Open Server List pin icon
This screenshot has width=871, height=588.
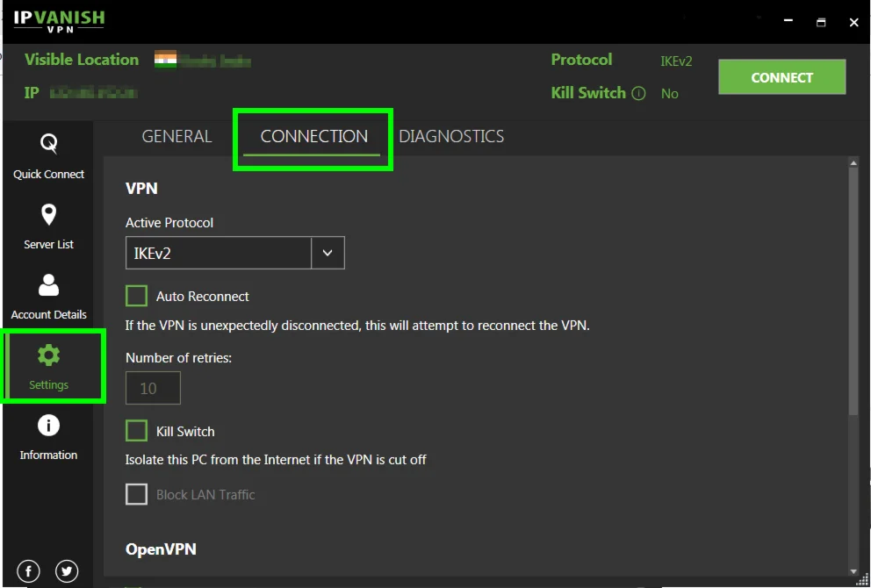(49, 215)
